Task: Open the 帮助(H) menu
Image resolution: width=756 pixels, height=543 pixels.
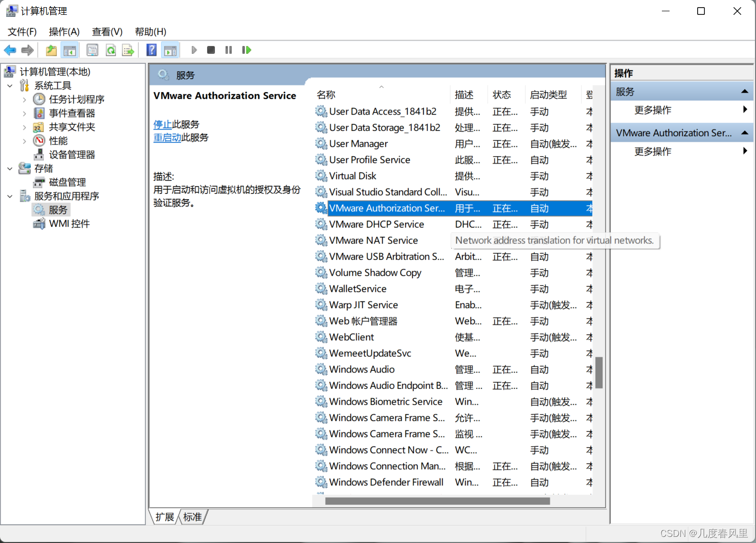Action: (150, 32)
